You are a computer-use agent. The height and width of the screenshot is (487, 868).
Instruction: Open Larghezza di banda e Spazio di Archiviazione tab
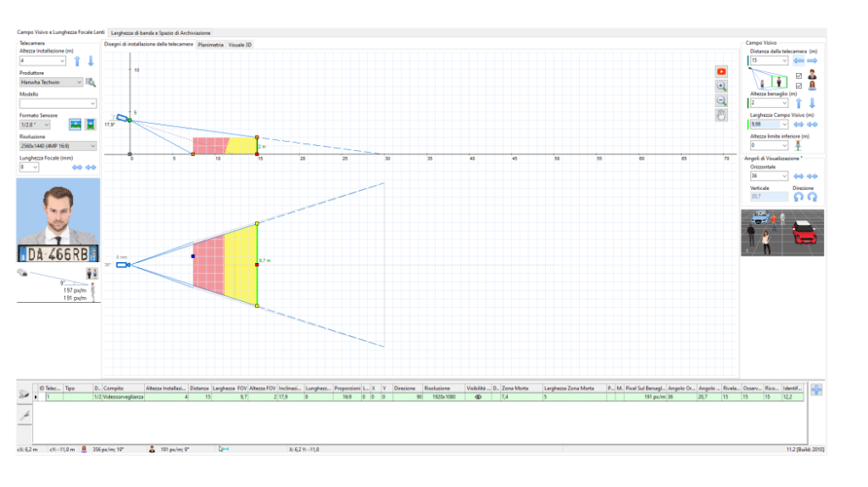pos(161,32)
